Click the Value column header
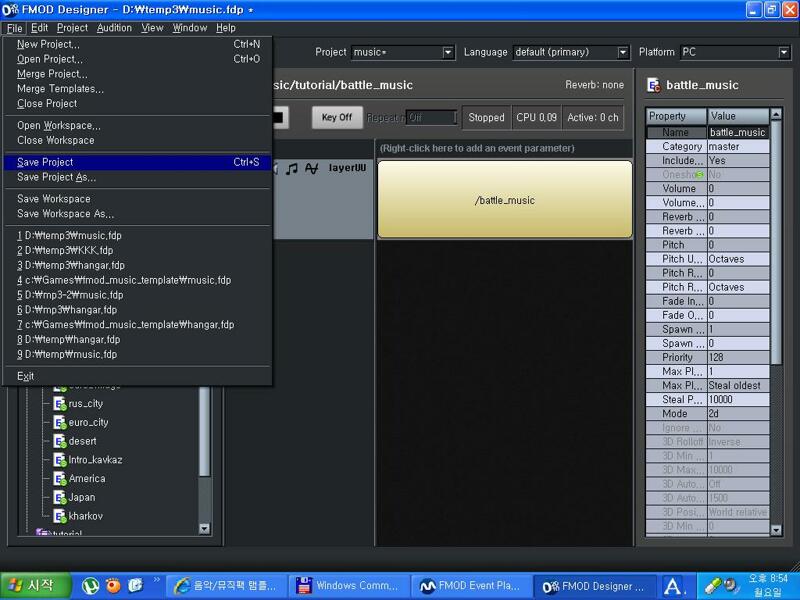Image resolution: width=800 pixels, height=600 pixels. coord(738,116)
